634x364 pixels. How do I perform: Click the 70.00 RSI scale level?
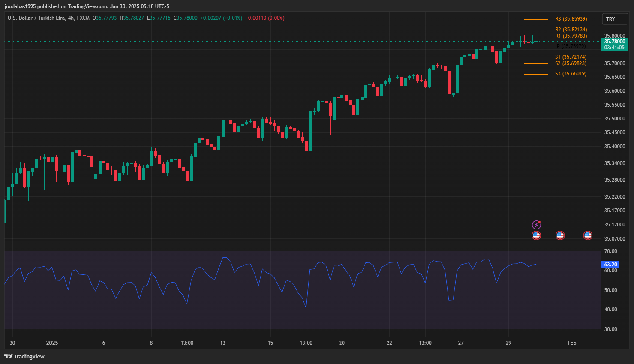coord(610,251)
